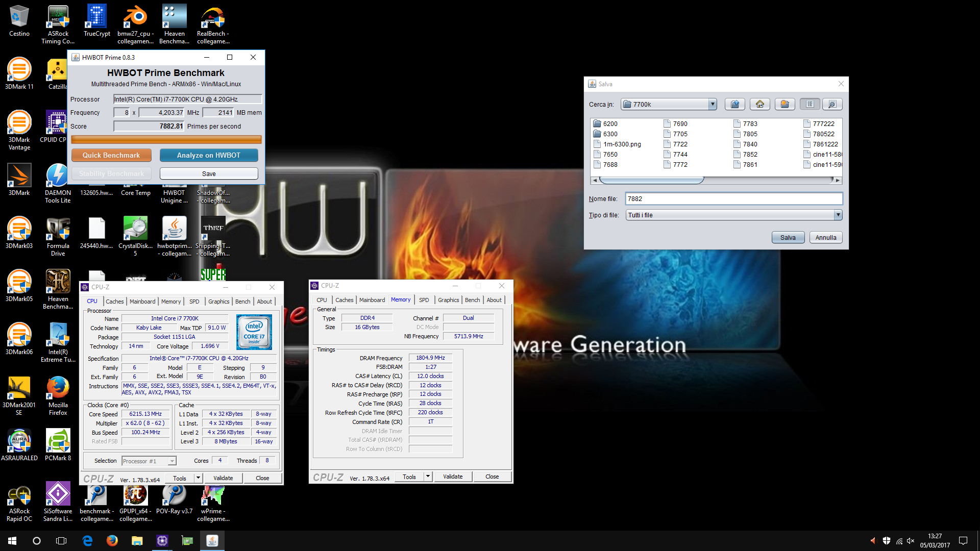The image size is (980, 551).
Task: Go up one folder level in Salva dialog
Action: pos(734,104)
